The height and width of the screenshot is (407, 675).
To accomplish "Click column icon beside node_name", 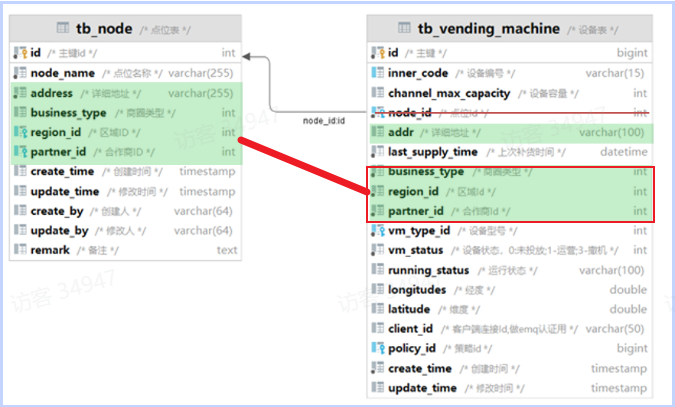I will point(20,73).
